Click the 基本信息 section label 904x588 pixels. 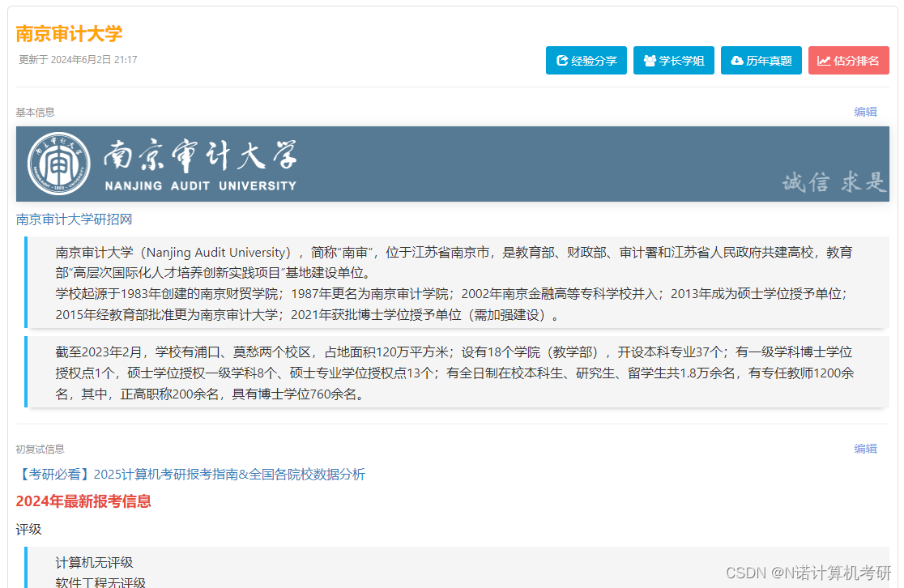point(35,113)
